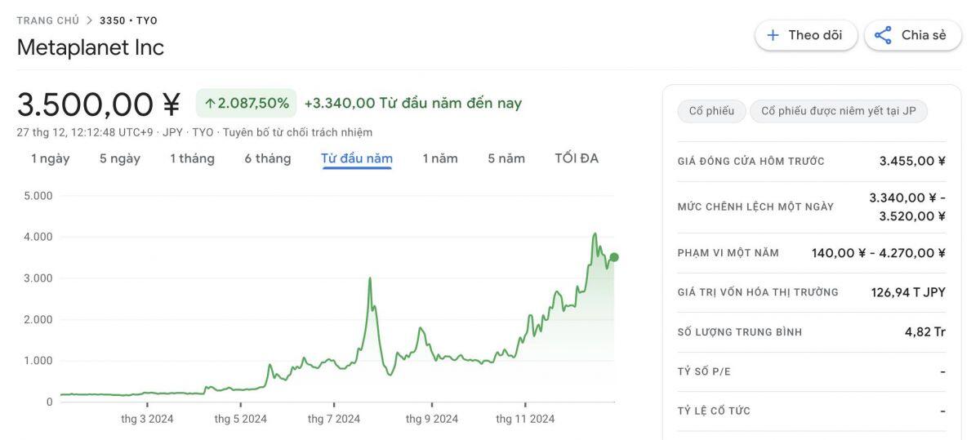Click PHẠM VI MỘT NĂM label
Viewport: 980px width, 440px height.
click(x=728, y=253)
